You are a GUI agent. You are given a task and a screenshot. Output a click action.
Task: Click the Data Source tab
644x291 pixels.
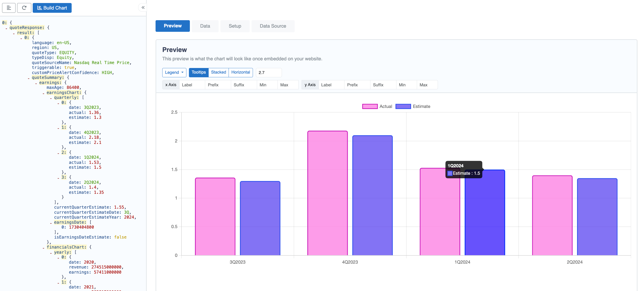point(273,26)
